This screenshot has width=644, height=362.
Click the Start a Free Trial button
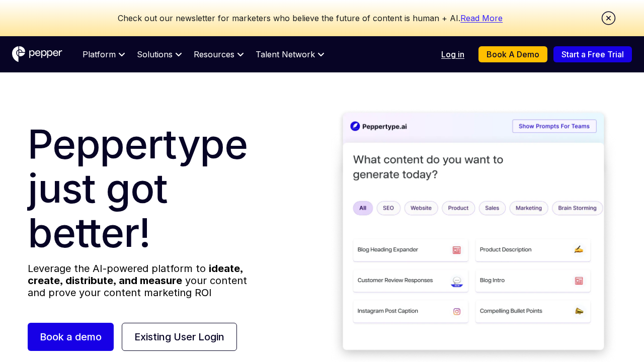pos(592,54)
